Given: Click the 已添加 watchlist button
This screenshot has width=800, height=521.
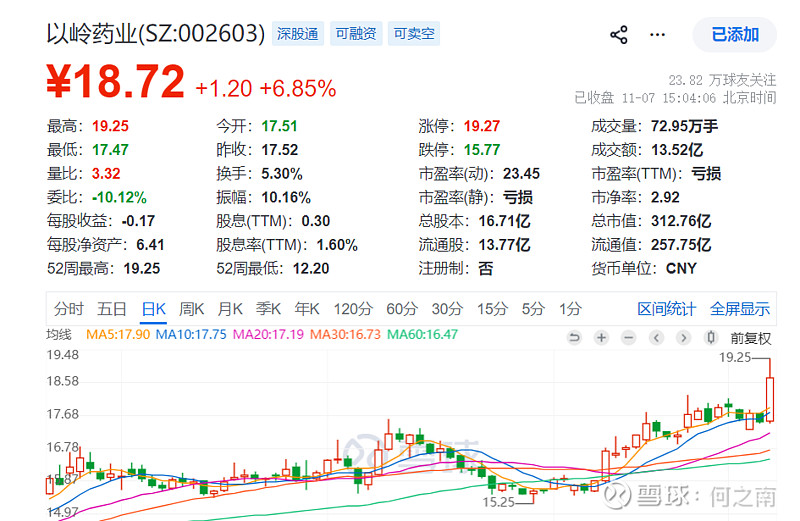Looking at the screenshot, I should pos(735,35).
